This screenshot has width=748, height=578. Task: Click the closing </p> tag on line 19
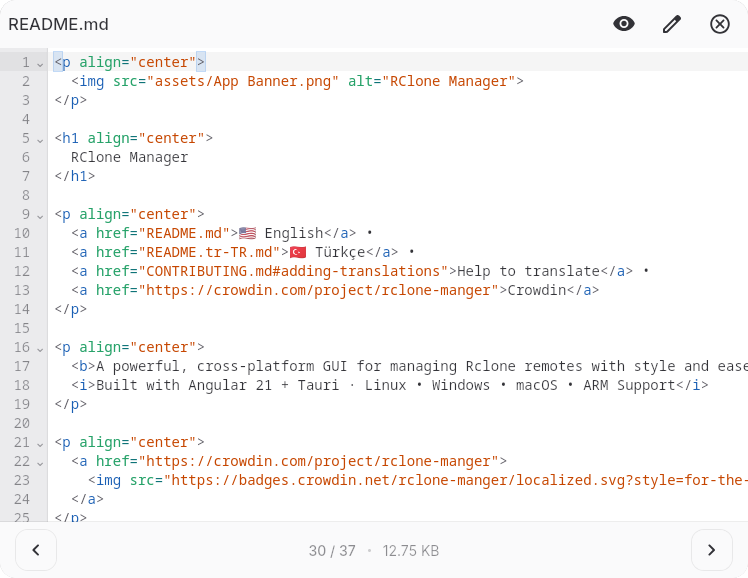click(71, 404)
